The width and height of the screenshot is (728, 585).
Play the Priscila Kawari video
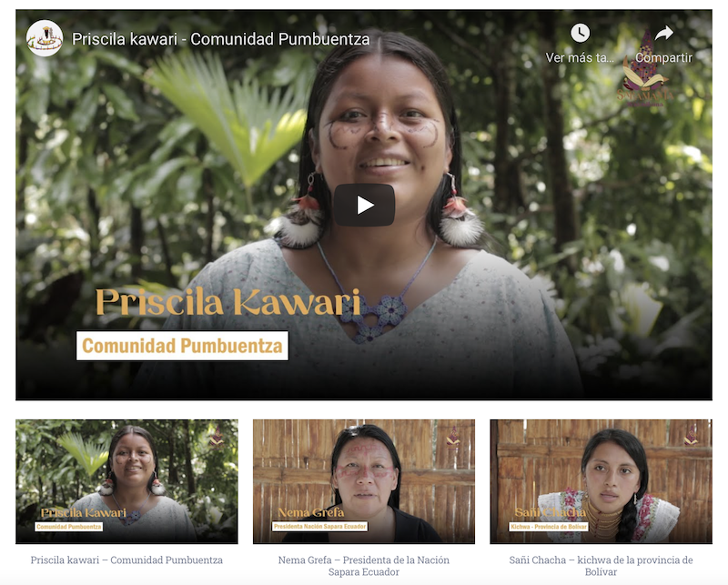coord(364,205)
